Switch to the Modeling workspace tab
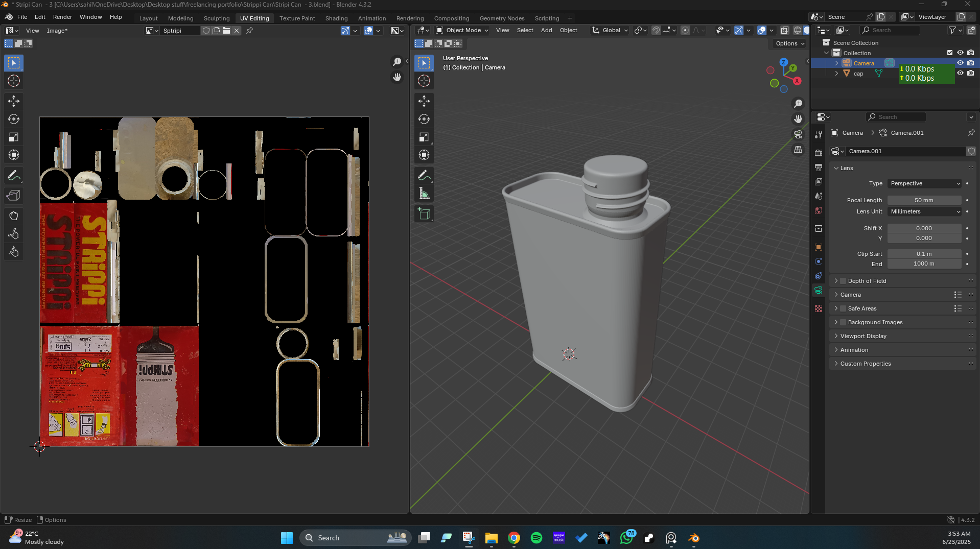The width and height of the screenshot is (980, 549). (x=180, y=18)
